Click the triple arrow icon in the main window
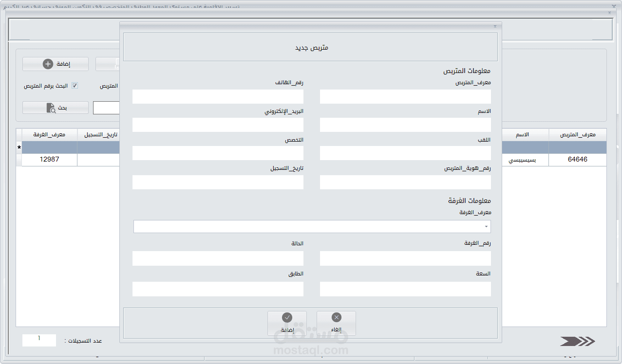Viewport: 622px width, 364px height. coord(577,341)
